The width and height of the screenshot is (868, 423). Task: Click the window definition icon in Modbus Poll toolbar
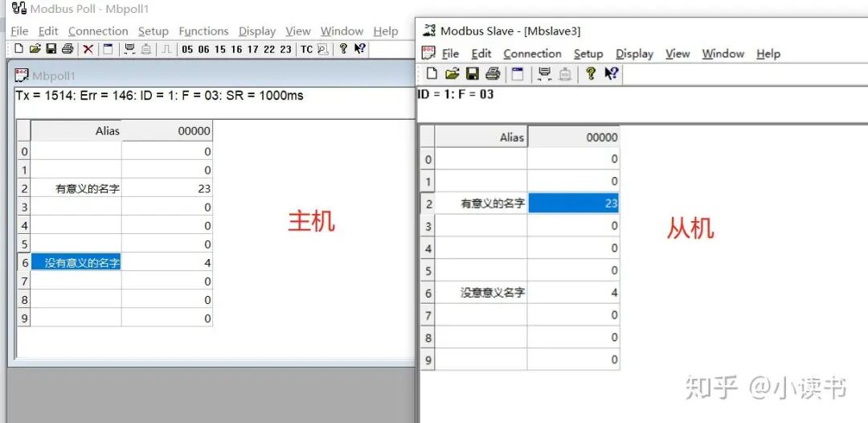click(x=108, y=49)
